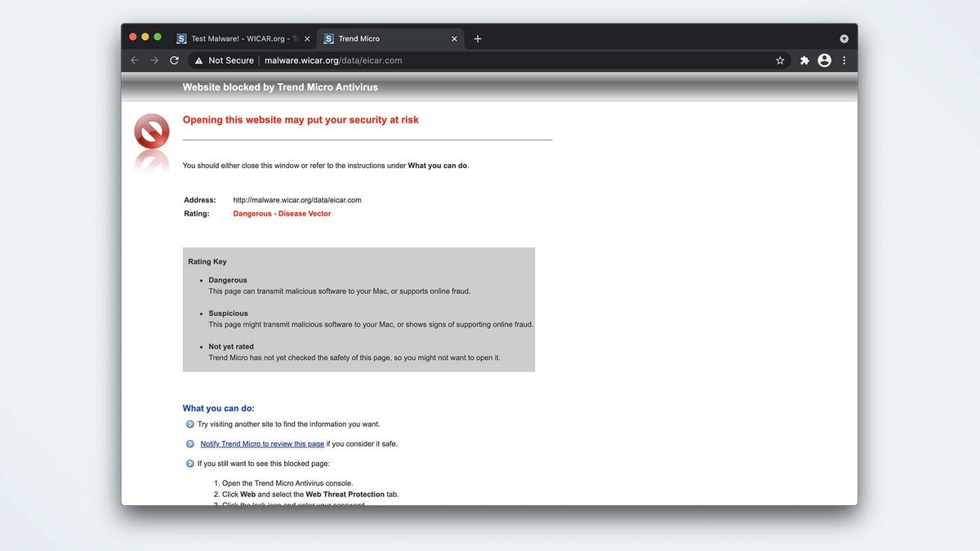Bookmark this page with the star icon
Screen dimensions: 980x551
(779, 60)
